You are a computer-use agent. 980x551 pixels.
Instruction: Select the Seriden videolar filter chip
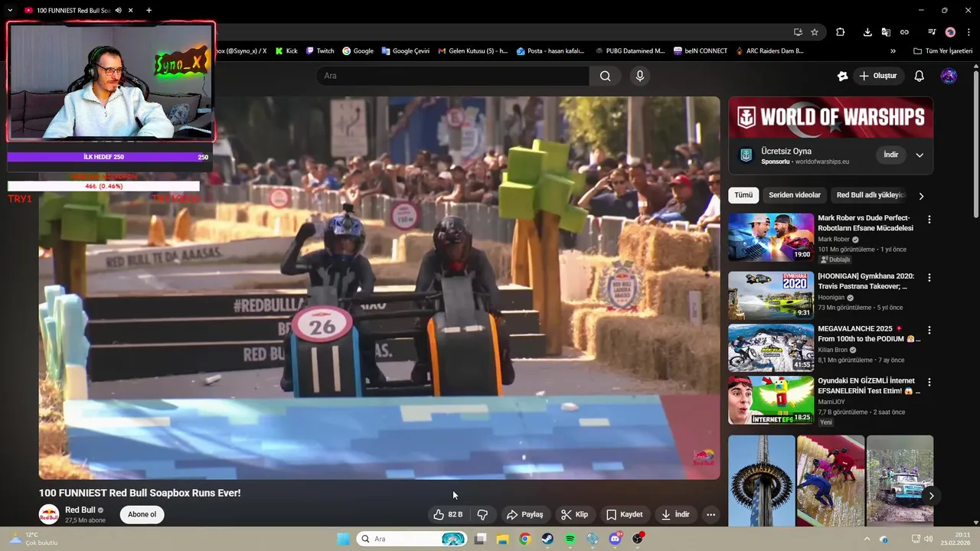(x=795, y=195)
